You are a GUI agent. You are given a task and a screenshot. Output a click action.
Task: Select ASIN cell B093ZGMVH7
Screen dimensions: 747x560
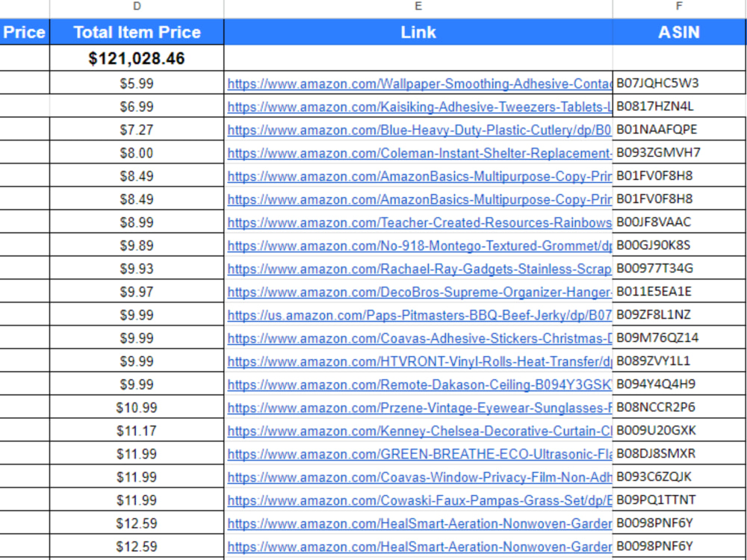pyautogui.click(x=679, y=152)
